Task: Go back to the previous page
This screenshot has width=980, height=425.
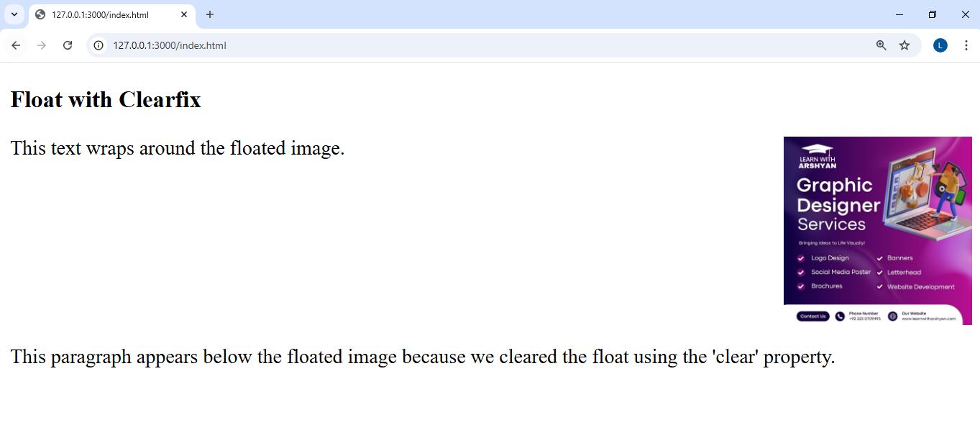Action: (x=16, y=45)
